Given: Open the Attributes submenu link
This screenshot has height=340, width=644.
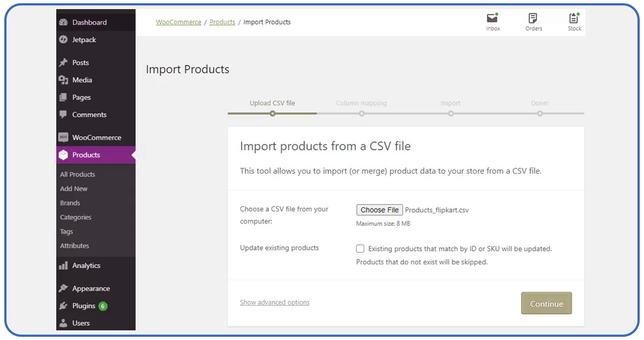Looking at the screenshot, I should click(x=74, y=246).
